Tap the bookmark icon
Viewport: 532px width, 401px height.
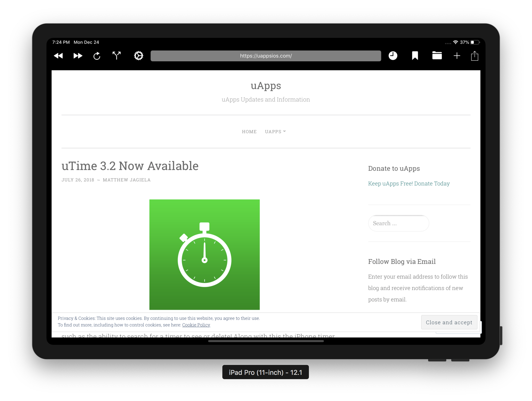tap(415, 56)
